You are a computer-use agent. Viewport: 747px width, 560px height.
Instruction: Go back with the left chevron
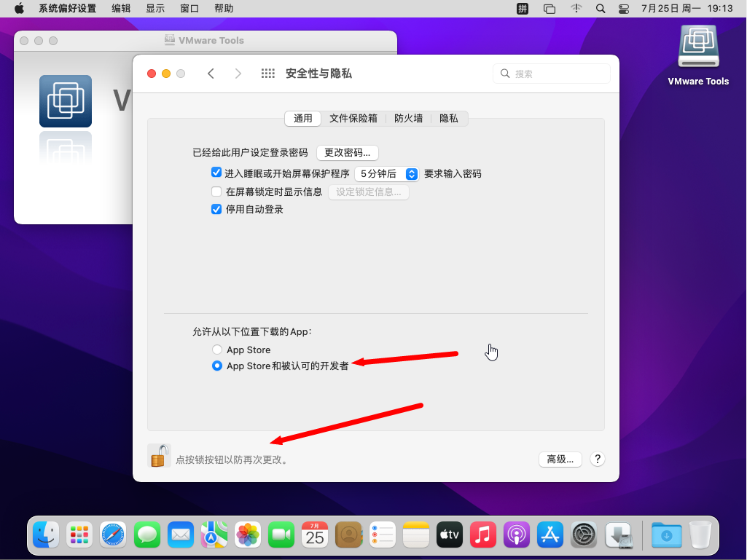(211, 74)
